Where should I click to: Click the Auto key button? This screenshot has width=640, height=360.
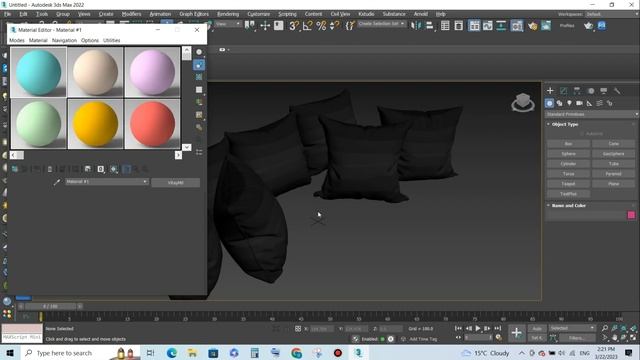537,329
